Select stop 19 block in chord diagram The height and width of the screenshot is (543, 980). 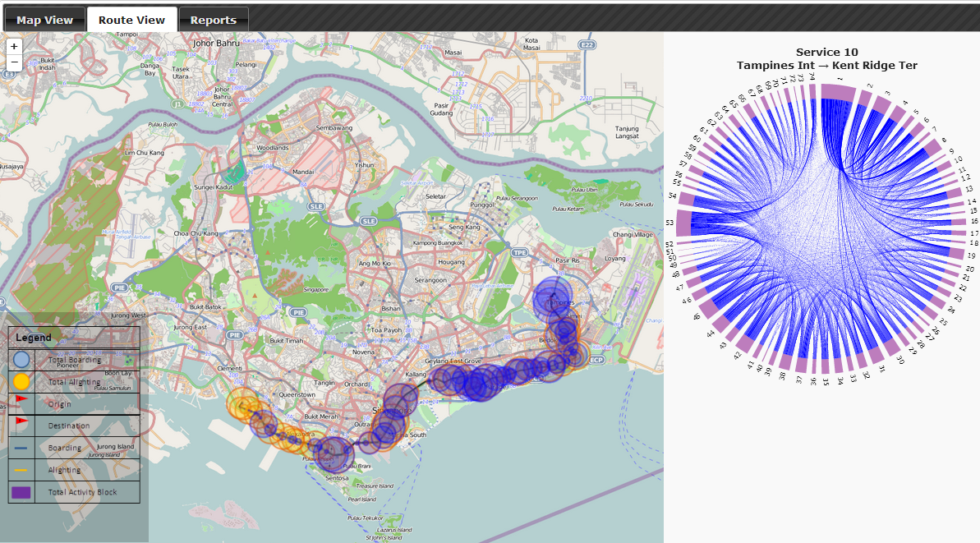(x=957, y=253)
